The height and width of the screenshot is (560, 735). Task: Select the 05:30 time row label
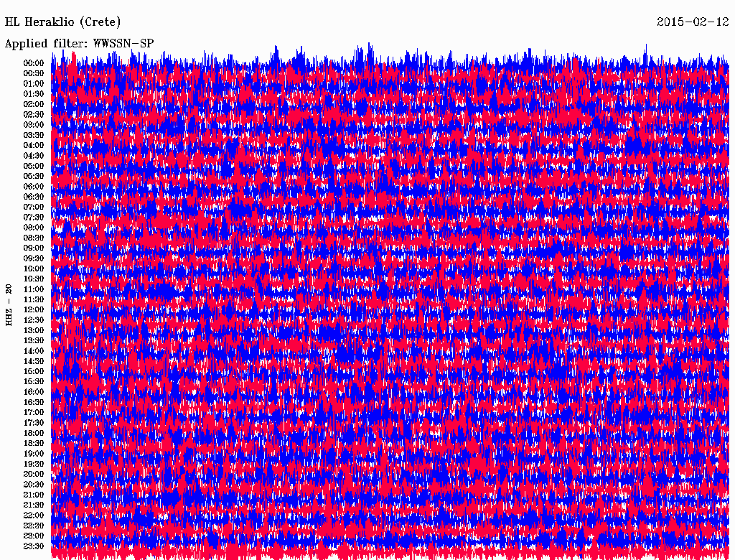point(34,177)
